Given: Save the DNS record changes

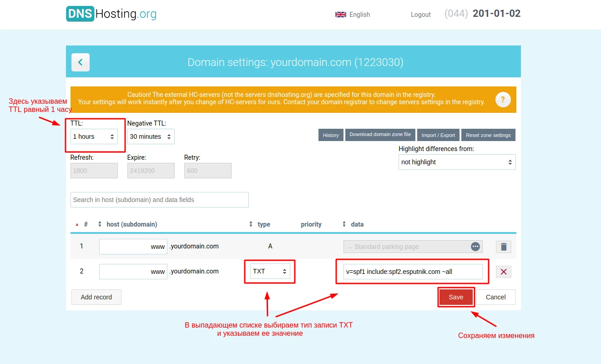Looking at the screenshot, I should (x=456, y=297).
